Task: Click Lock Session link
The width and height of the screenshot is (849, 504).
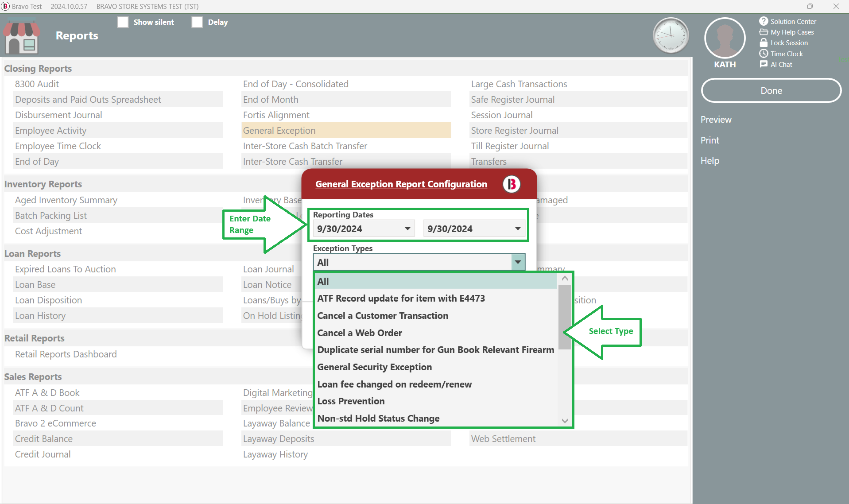Action: point(789,43)
